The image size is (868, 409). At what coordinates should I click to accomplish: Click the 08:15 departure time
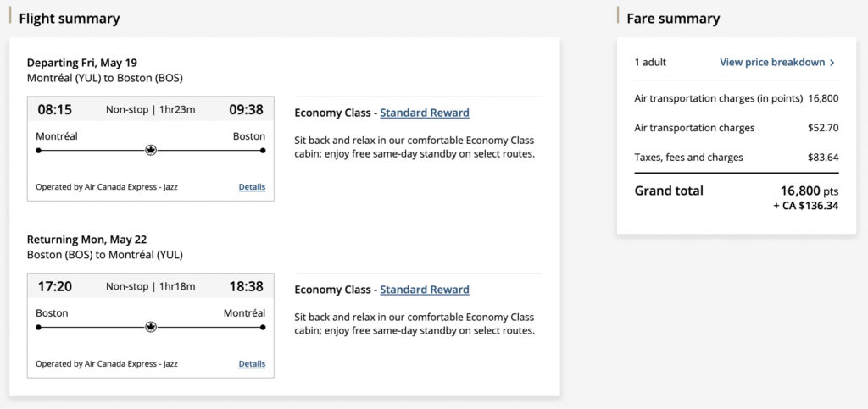[55, 109]
